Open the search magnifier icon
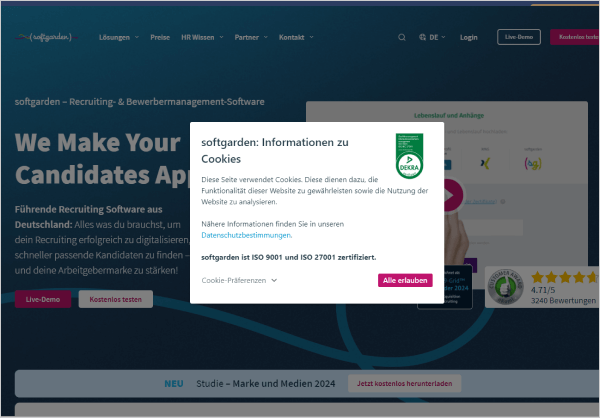Image resolution: width=600 pixels, height=418 pixels. pyautogui.click(x=402, y=37)
